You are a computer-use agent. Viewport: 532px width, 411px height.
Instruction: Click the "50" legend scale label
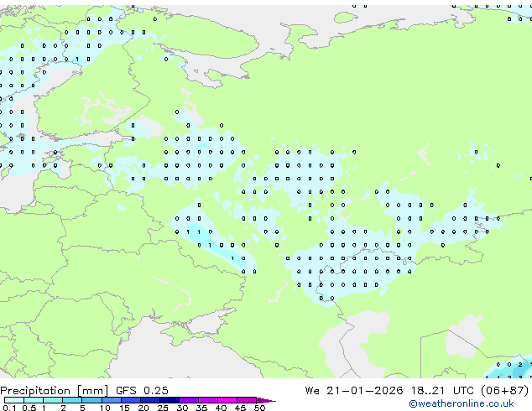[259, 408]
